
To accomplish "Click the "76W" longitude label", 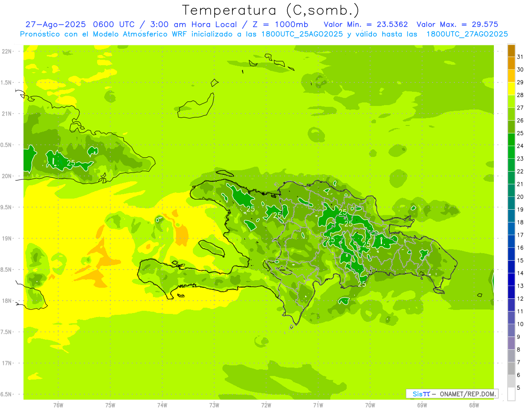I will [x=58, y=405].
